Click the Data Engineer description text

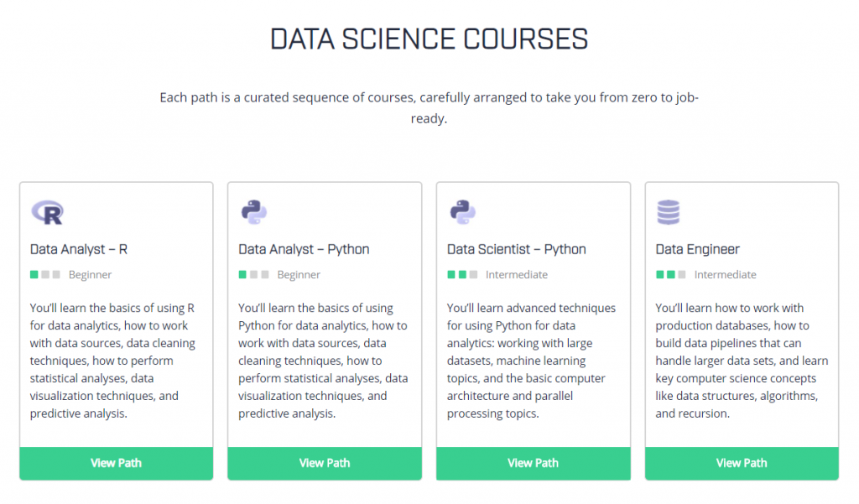coord(742,361)
